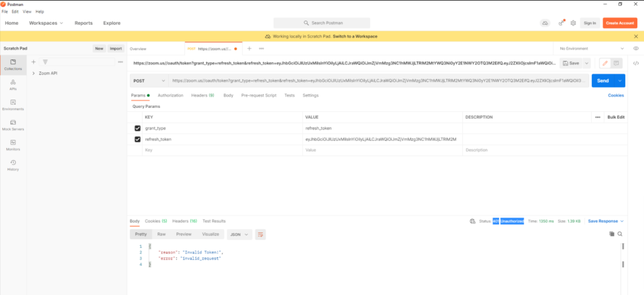Click the Search Postman field

tap(322, 23)
